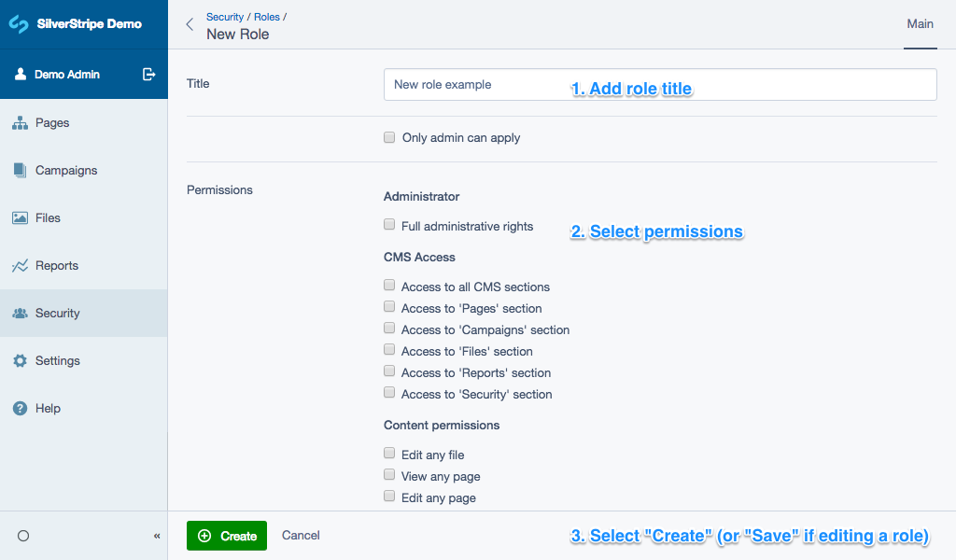Open Help via its question mark icon
The width and height of the screenshot is (956, 560).
tap(20, 409)
